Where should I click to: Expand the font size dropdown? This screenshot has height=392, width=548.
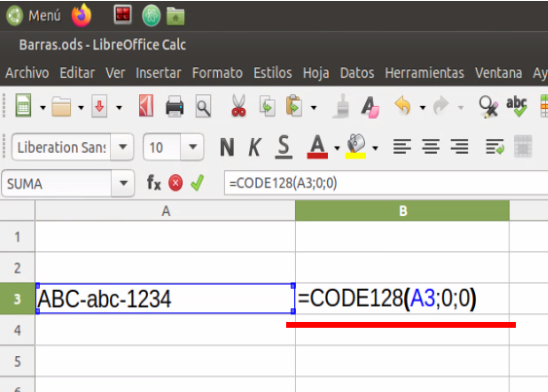click(x=193, y=147)
